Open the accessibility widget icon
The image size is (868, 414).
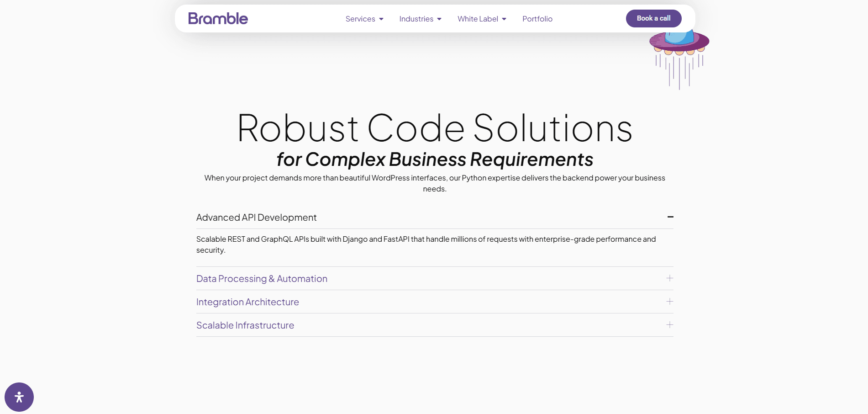pos(19,397)
